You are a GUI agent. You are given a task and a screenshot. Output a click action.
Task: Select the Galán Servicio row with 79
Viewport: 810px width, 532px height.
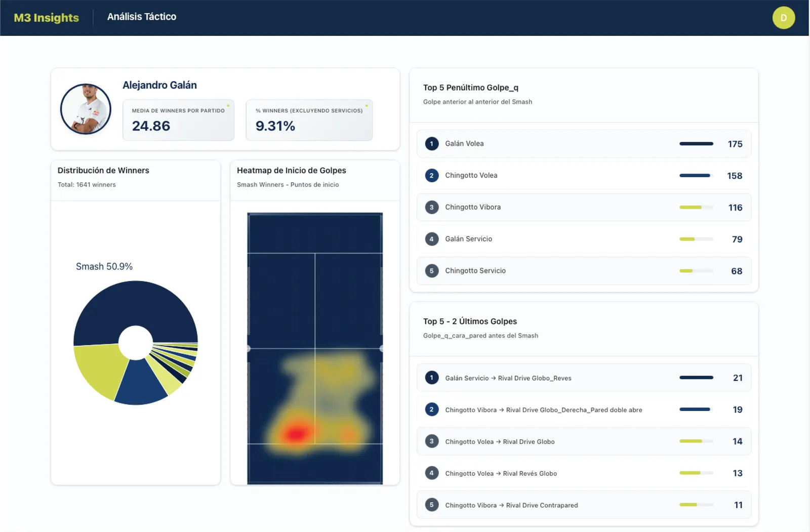coord(584,239)
